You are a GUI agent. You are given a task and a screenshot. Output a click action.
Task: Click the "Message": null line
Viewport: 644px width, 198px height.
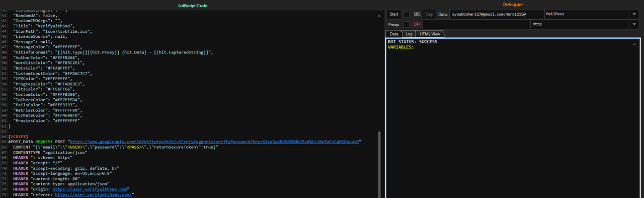click(x=32, y=42)
